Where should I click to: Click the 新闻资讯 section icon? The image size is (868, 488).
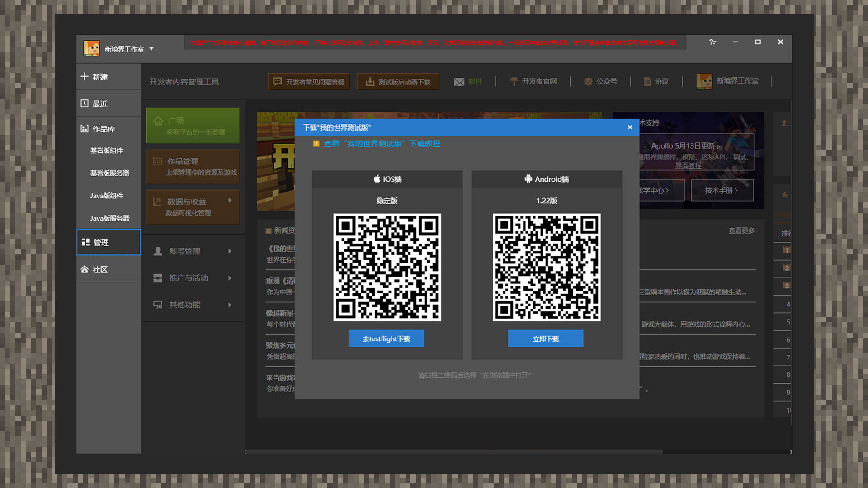269,230
